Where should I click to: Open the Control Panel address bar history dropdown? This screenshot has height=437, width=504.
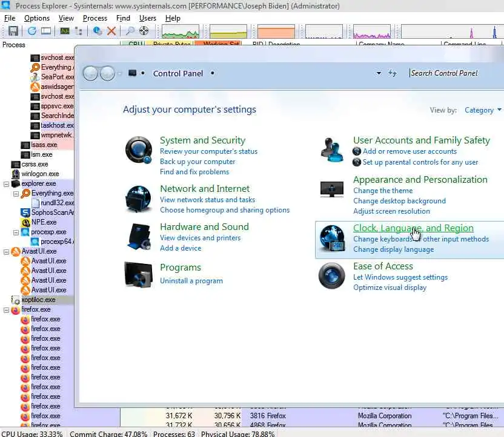[x=379, y=73]
